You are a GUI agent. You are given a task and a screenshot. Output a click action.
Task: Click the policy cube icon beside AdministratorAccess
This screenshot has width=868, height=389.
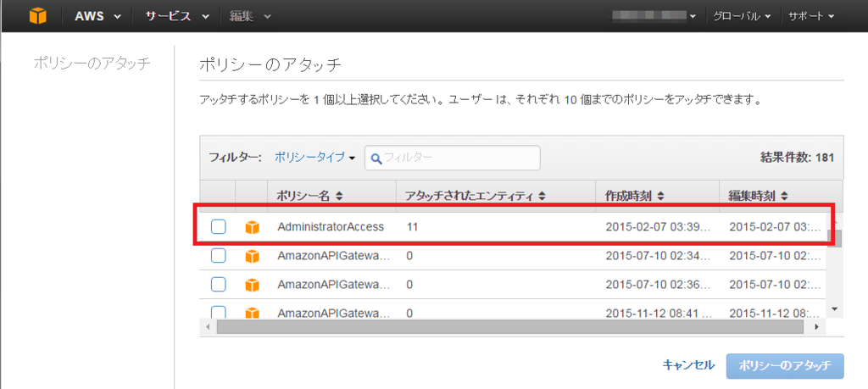click(252, 227)
